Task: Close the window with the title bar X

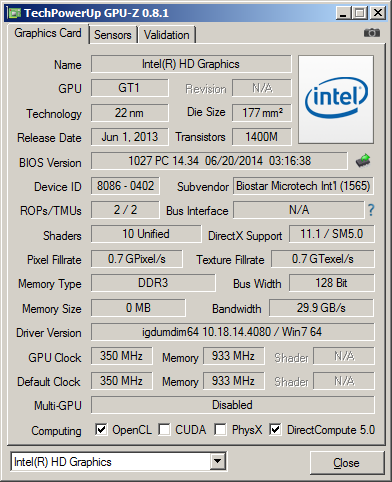Action: pyautogui.click(x=378, y=13)
